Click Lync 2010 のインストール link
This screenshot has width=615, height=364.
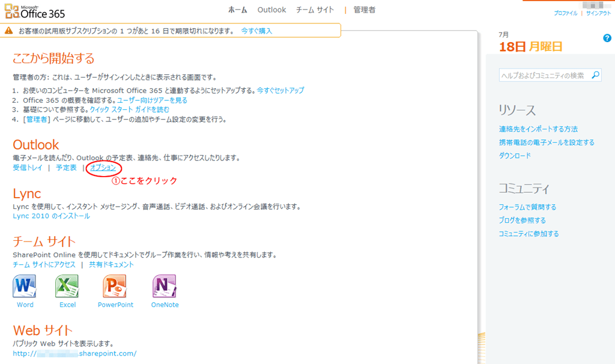[x=52, y=216]
